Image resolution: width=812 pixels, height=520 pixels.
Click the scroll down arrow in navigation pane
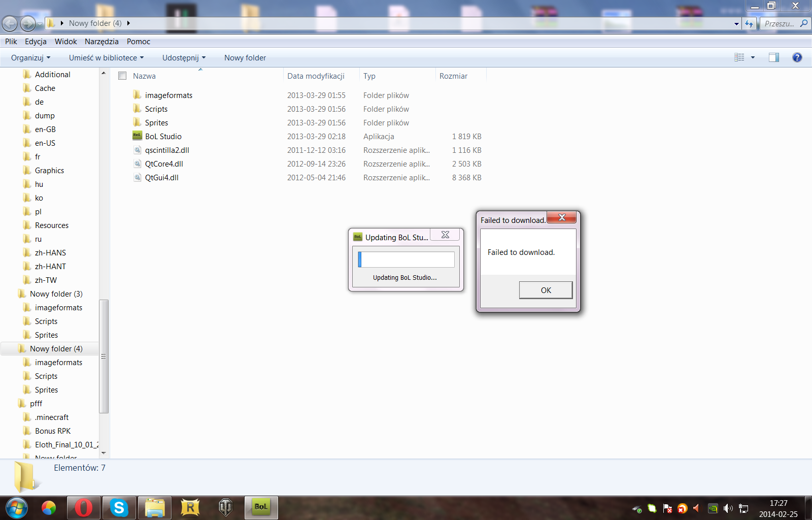[104, 453]
